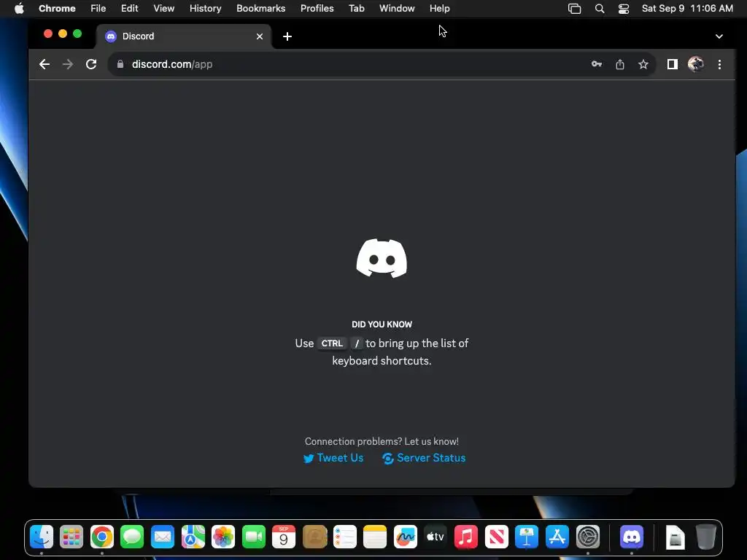Open Freeform from the dock

click(406, 537)
